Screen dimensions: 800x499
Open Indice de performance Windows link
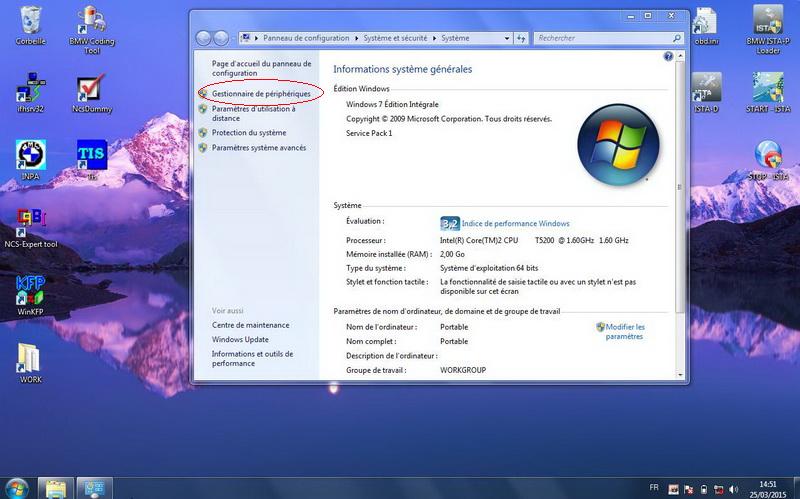click(x=515, y=223)
